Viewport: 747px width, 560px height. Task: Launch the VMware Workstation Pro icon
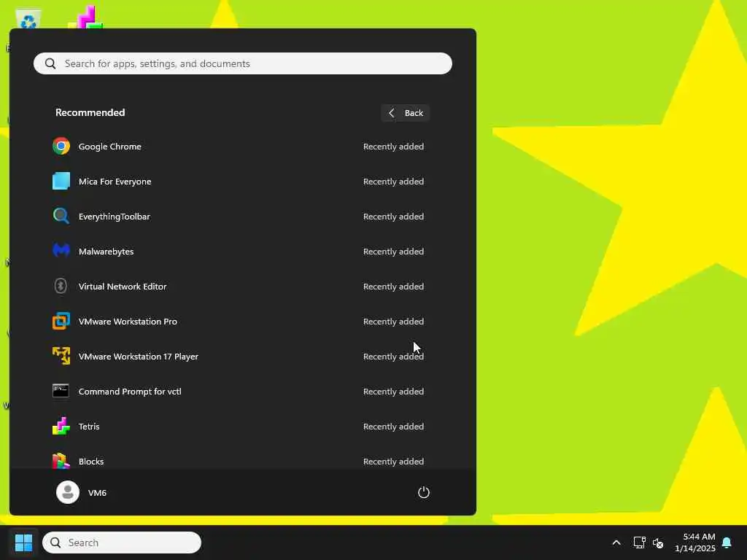[61, 321]
